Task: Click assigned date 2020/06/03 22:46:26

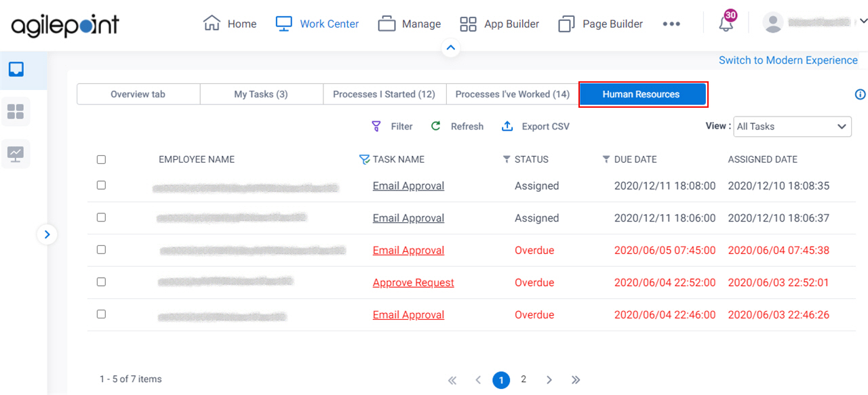Action: click(x=778, y=315)
